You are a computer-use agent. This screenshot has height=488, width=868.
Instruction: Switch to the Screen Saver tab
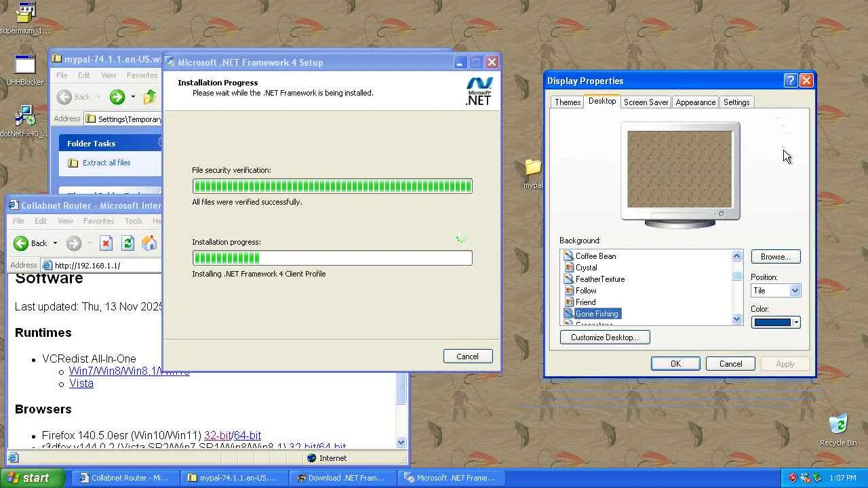point(646,102)
